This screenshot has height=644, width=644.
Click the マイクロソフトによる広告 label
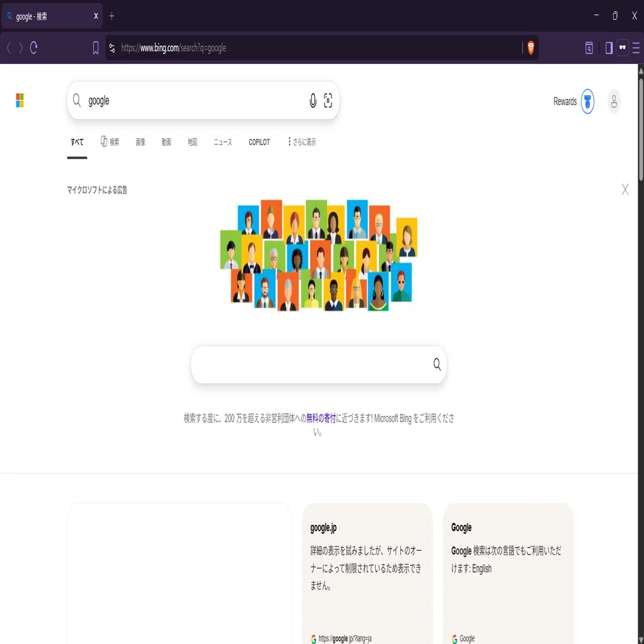(x=97, y=190)
